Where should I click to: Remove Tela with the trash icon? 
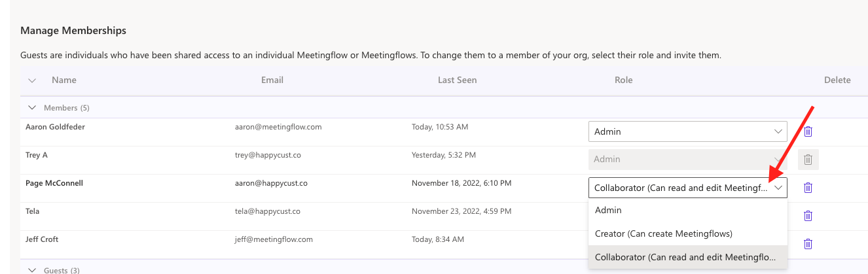808,216
